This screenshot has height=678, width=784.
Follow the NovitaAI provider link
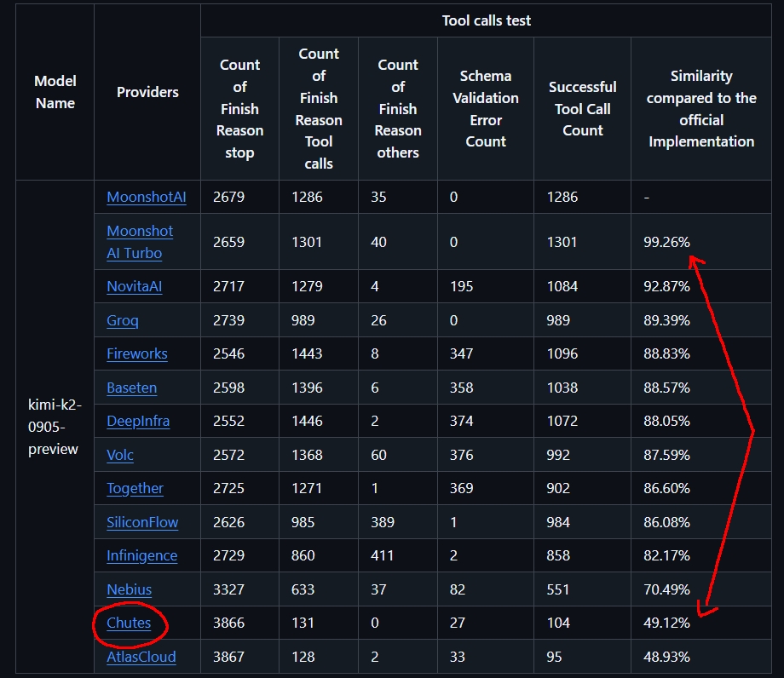click(x=135, y=286)
